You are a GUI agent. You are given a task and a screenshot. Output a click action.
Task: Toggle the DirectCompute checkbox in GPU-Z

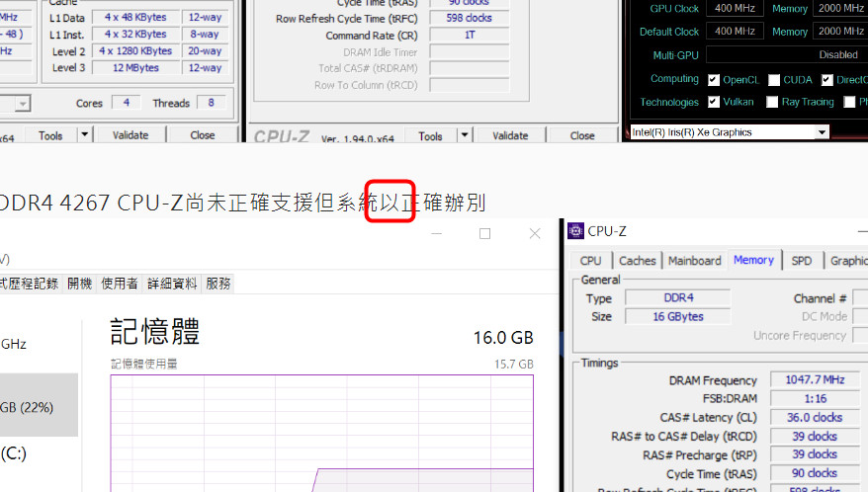827,80
